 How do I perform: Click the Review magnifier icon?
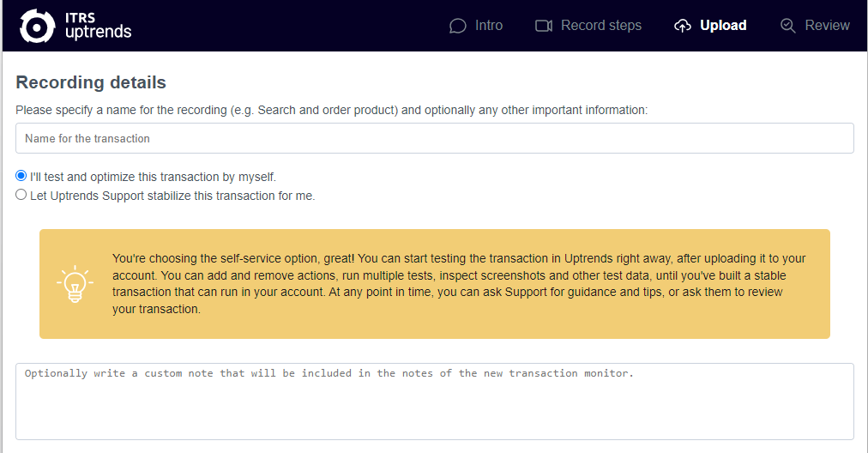pyautogui.click(x=787, y=26)
